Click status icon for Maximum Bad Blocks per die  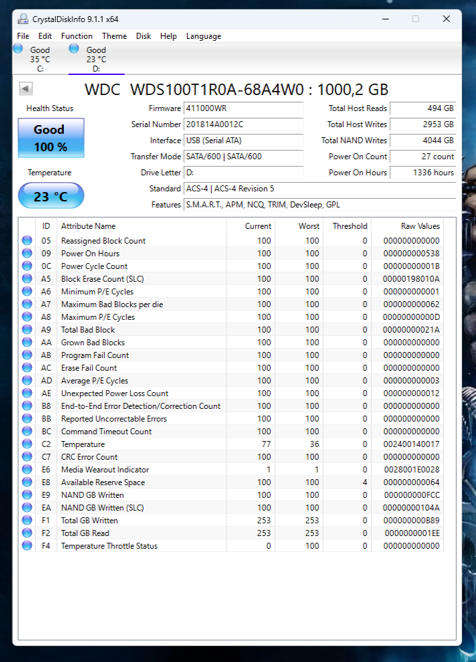(x=27, y=304)
